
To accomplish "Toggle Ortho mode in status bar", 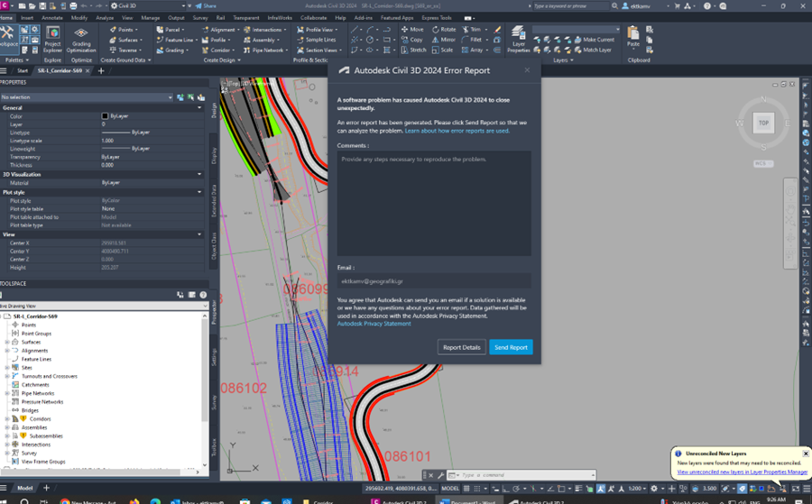I will click(505, 489).
